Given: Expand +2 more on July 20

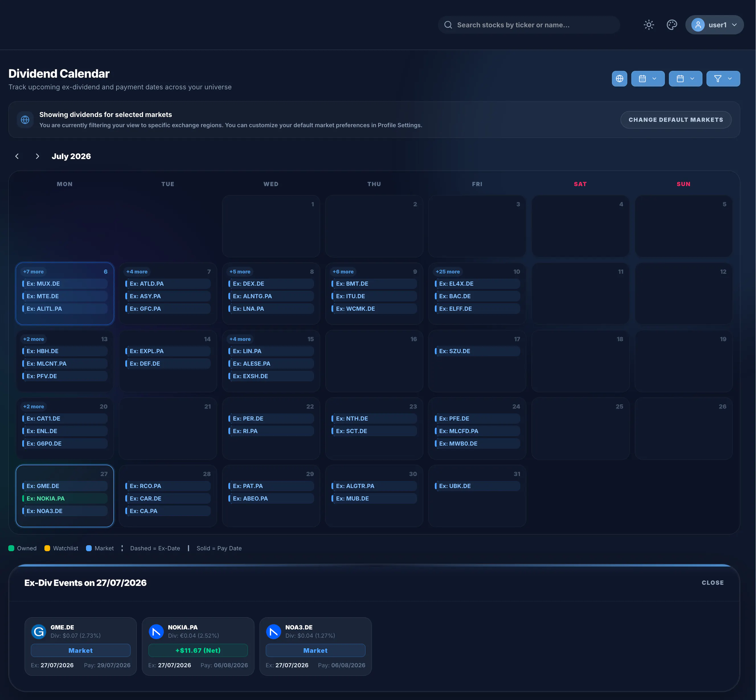Looking at the screenshot, I should pyautogui.click(x=33, y=406).
